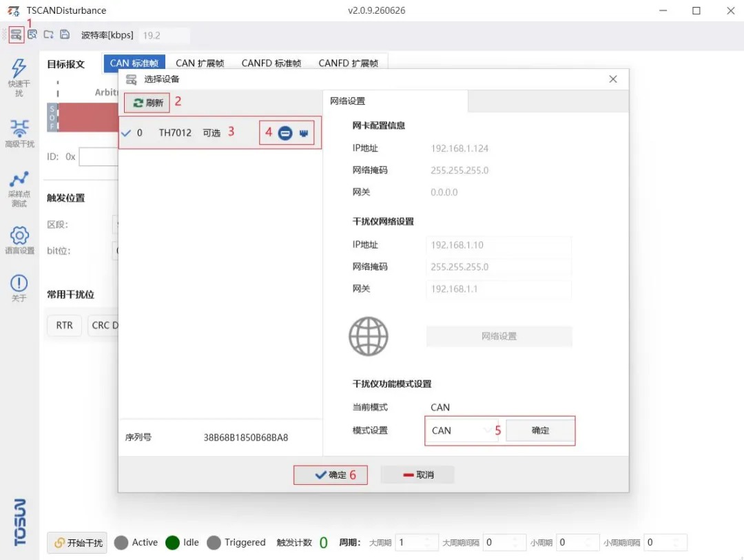Click the save configuration disk icon
The height and width of the screenshot is (560, 744).
(65, 34)
